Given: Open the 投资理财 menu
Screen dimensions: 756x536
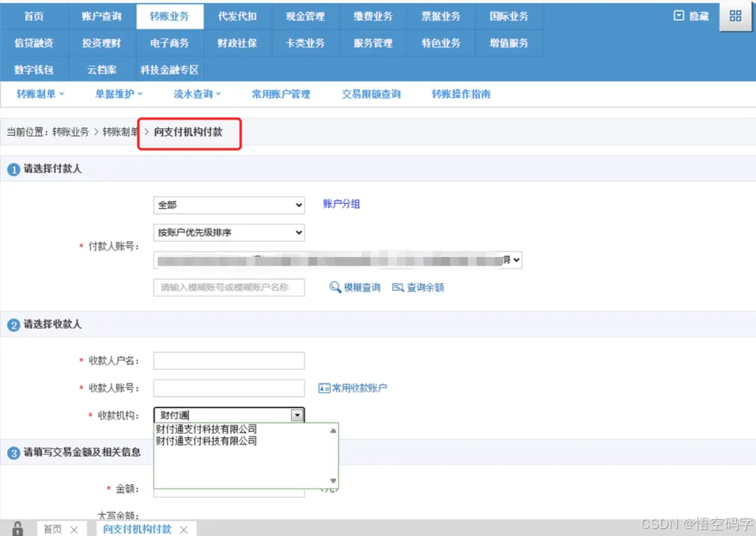Looking at the screenshot, I should 101,43.
